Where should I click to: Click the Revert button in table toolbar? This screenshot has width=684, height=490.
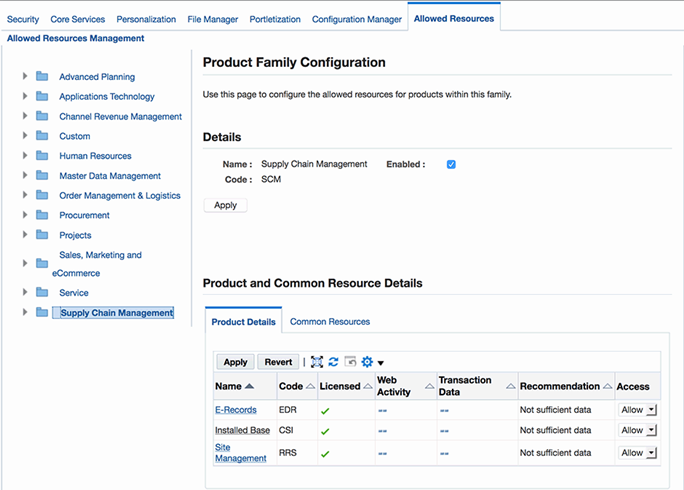pyautogui.click(x=278, y=362)
